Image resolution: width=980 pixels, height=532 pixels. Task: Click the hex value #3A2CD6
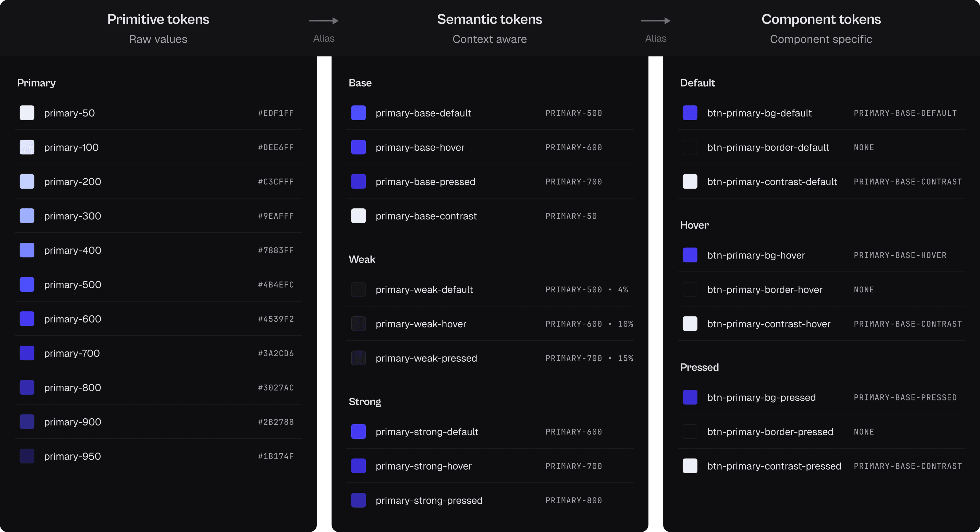pyautogui.click(x=276, y=353)
